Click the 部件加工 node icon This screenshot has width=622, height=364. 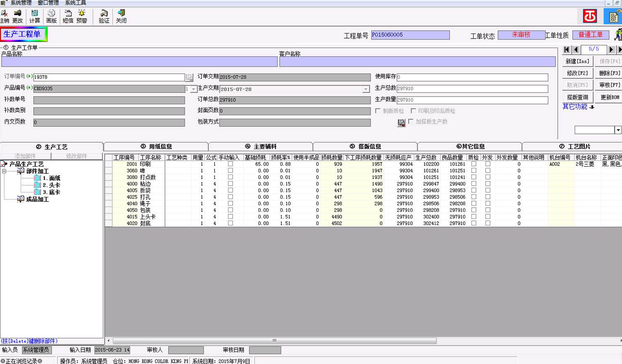[x=20, y=171]
